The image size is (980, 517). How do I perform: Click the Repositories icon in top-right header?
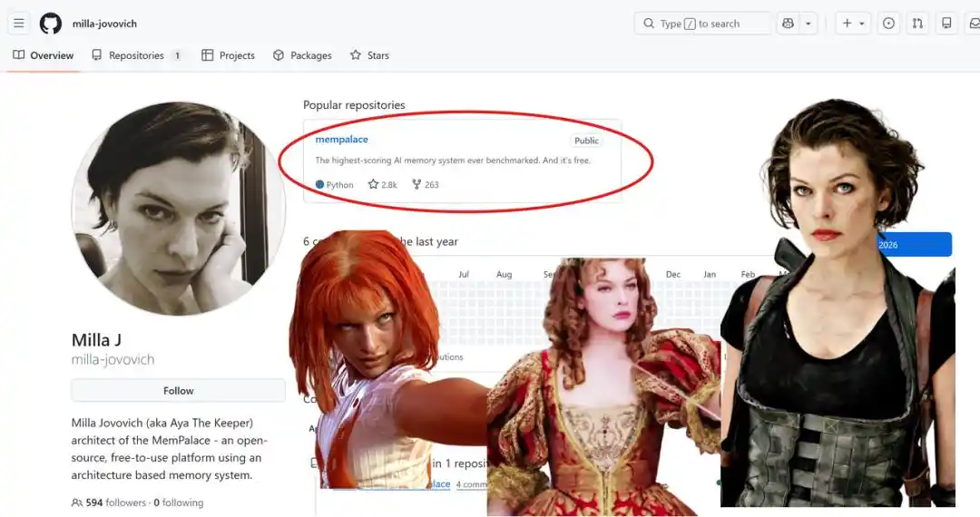tap(946, 24)
